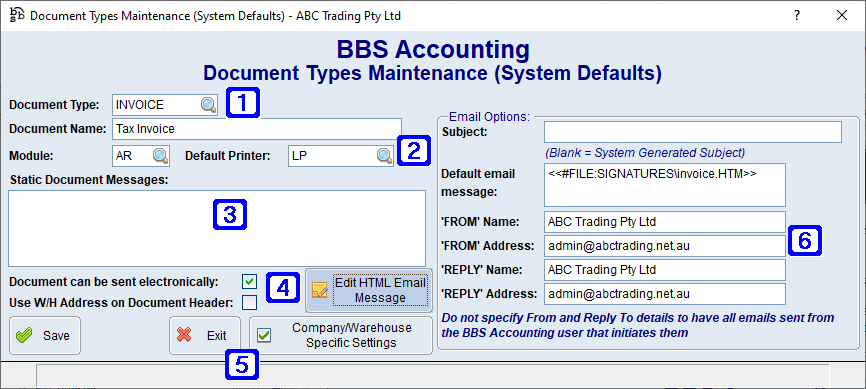Click the Save button
The width and height of the screenshot is (866, 389).
(45, 335)
